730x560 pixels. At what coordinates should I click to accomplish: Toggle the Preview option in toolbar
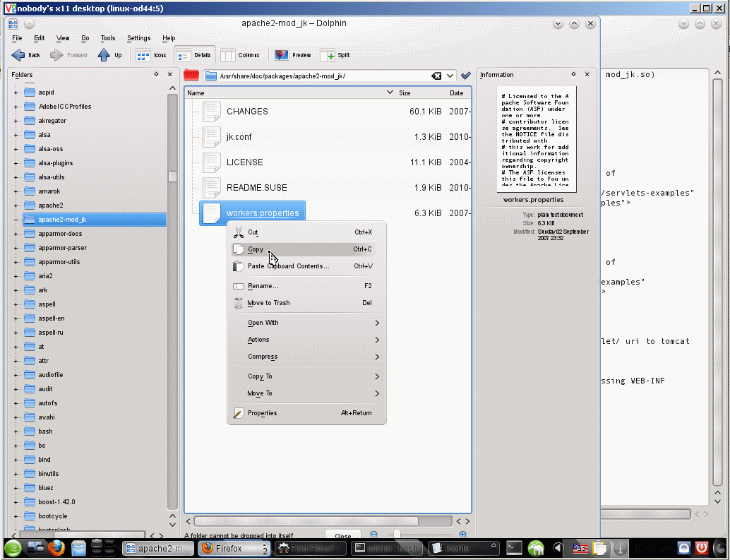pyautogui.click(x=292, y=55)
